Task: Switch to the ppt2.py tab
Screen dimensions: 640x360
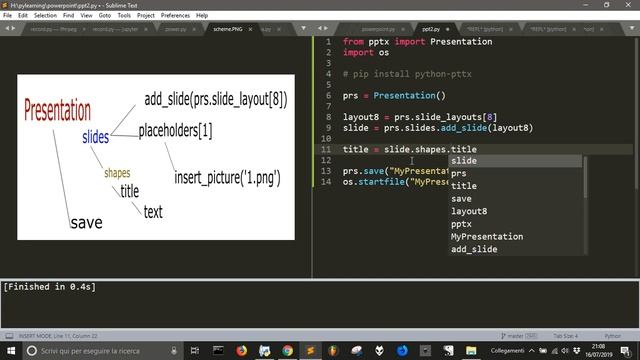Action: 431,29
